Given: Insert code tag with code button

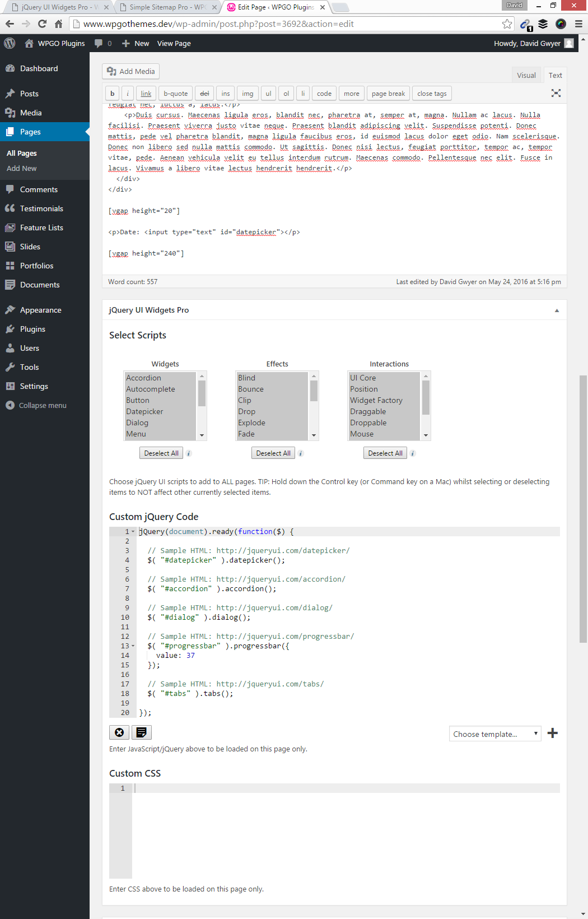Looking at the screenshot, I should coord(324,94).
